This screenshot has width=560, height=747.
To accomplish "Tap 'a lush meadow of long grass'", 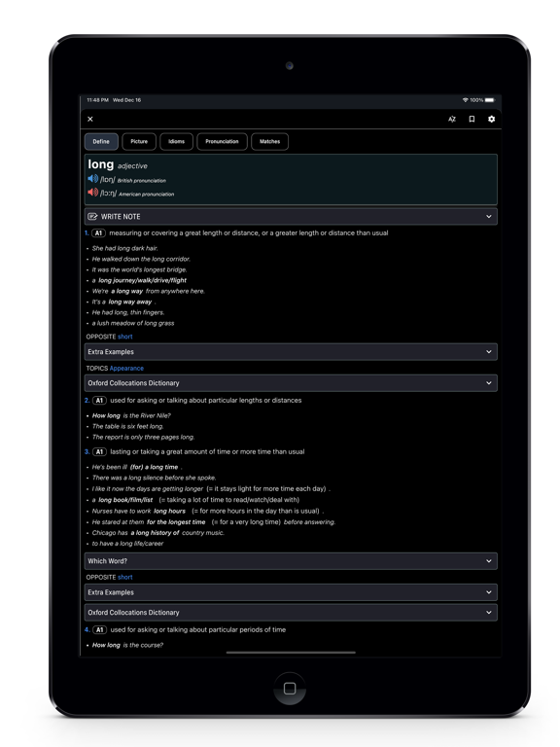I will click(x=133, y=323).
